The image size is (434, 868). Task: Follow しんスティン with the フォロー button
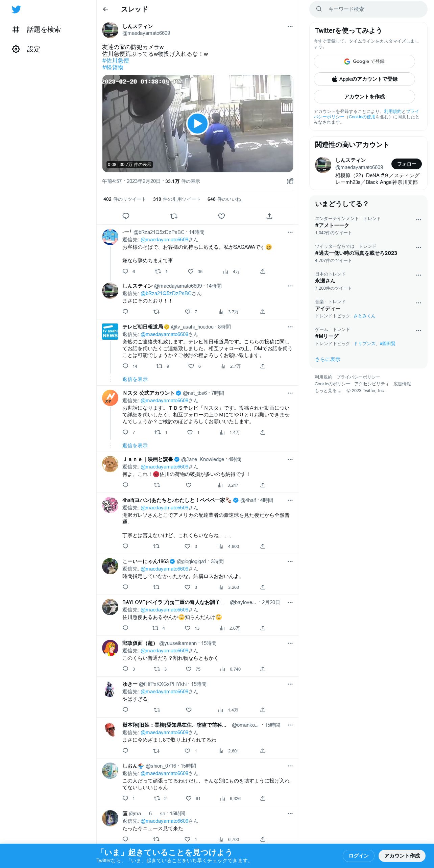pyautogui.click(x=406, y=164)
